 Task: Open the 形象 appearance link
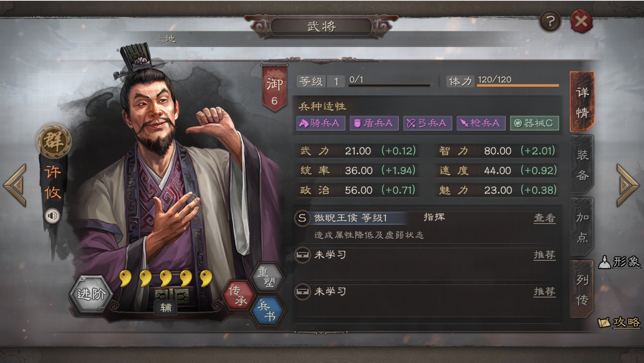coord(620,262)
